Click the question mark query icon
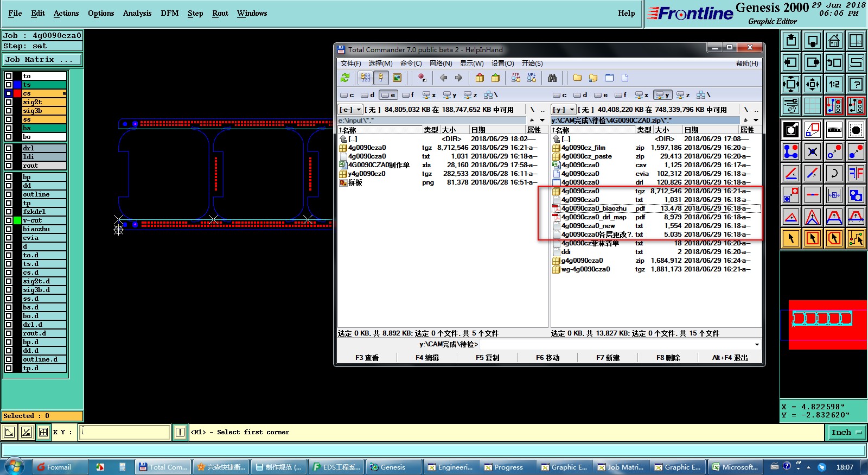This screenshot has width=868, height=475. click(856, 84)
